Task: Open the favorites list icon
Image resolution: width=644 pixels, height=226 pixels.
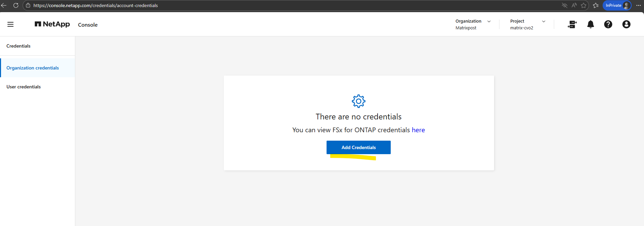Action: pos(596,5)
